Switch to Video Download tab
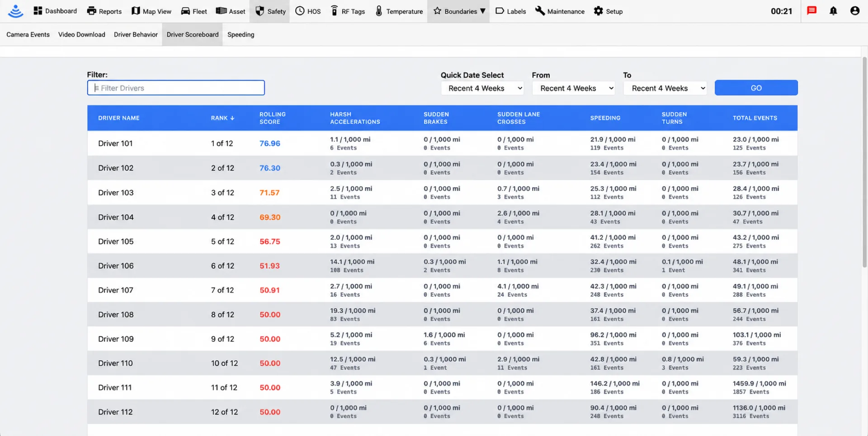The width and height of the screenshot is (868, 436). 82,34
